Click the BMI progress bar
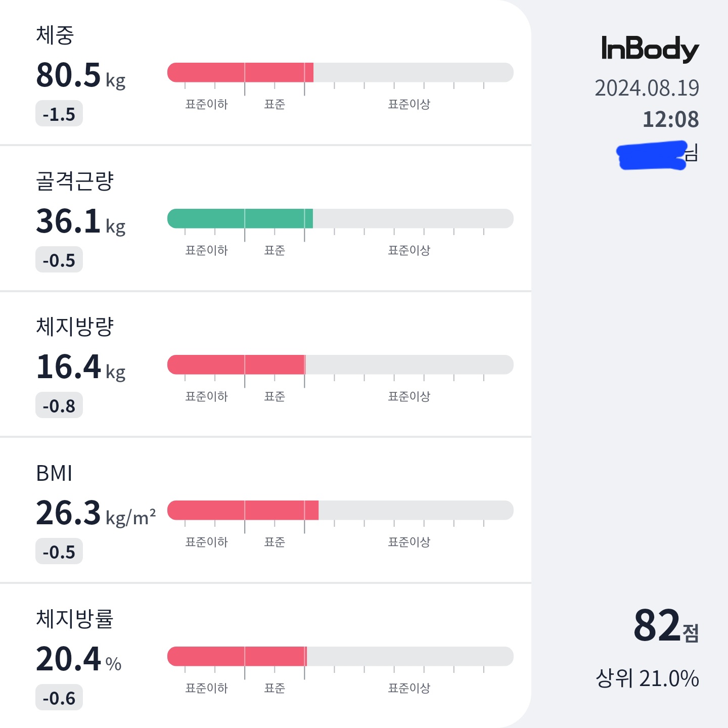The width and height of the screenshot is (728, 728). click(340, 510)
